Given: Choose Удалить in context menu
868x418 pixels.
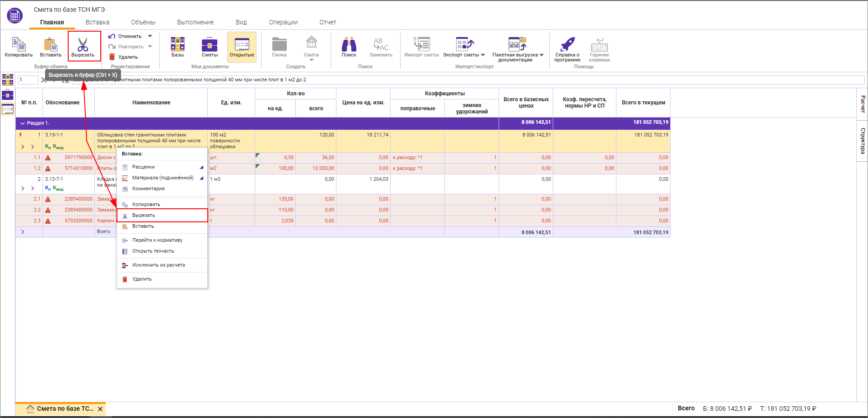Looking at the screenshot, I should click(x=162, y=279).
